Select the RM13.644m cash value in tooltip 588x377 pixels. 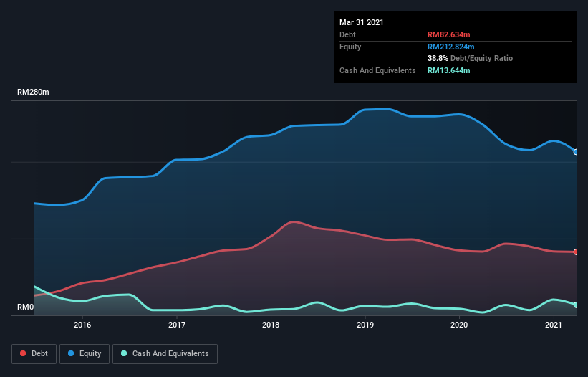click(448, 70)
